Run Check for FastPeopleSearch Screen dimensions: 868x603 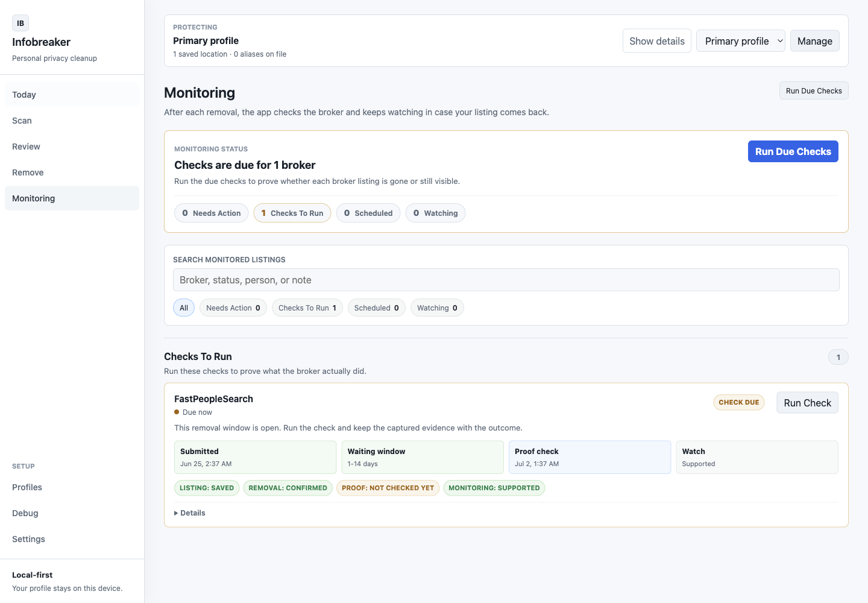click(x=808, y=403)
